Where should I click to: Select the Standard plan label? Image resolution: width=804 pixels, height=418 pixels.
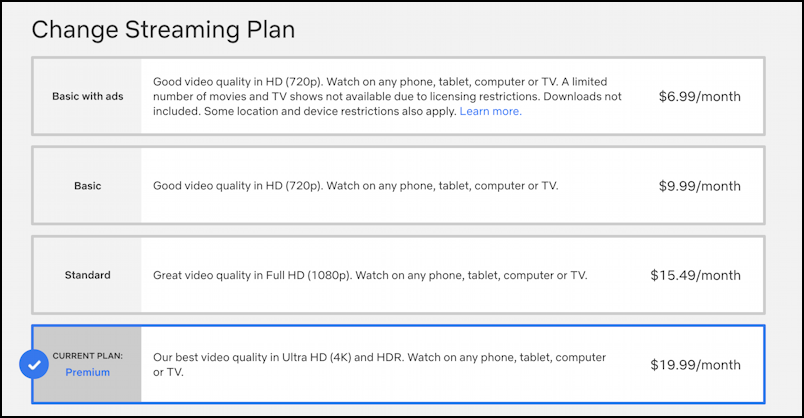[x=88, y=275]
